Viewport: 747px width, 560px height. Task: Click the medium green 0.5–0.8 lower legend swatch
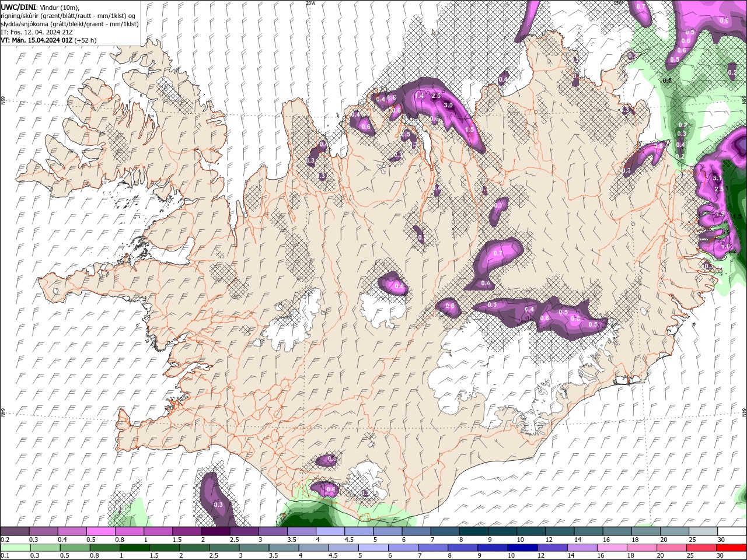(x=75, y=548)
